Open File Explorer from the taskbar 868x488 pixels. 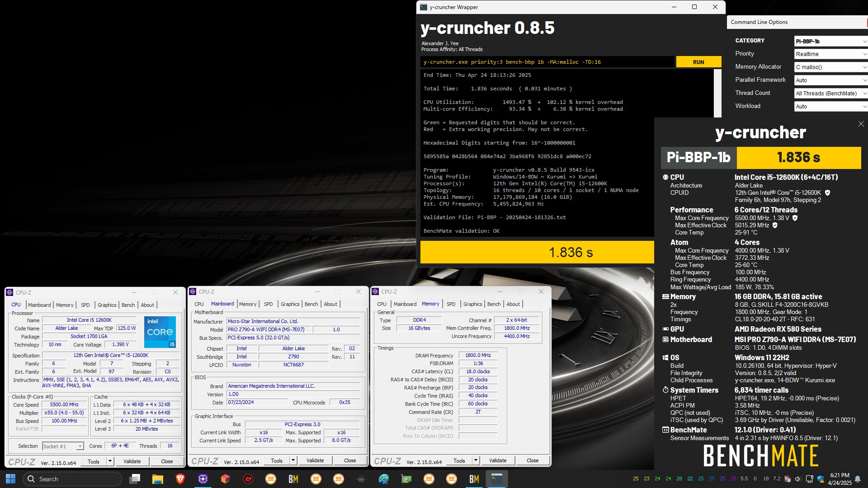click(157, 479)
